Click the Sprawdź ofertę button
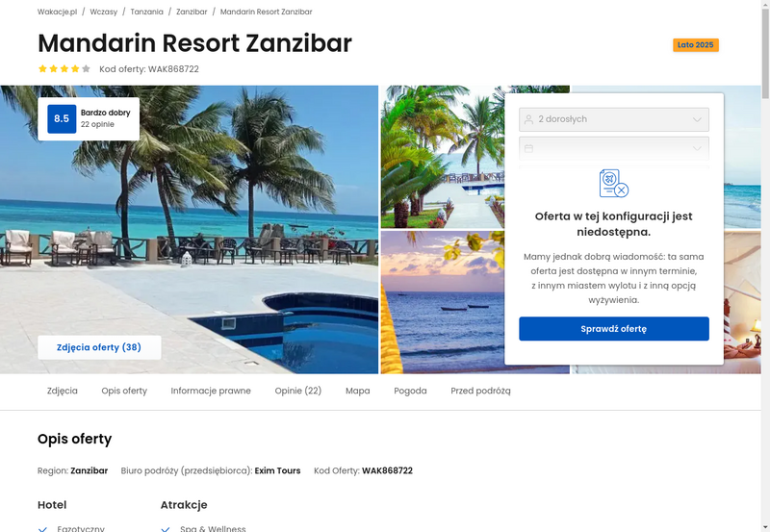Viewport: 770px width, 532px height. click(614, 329)
